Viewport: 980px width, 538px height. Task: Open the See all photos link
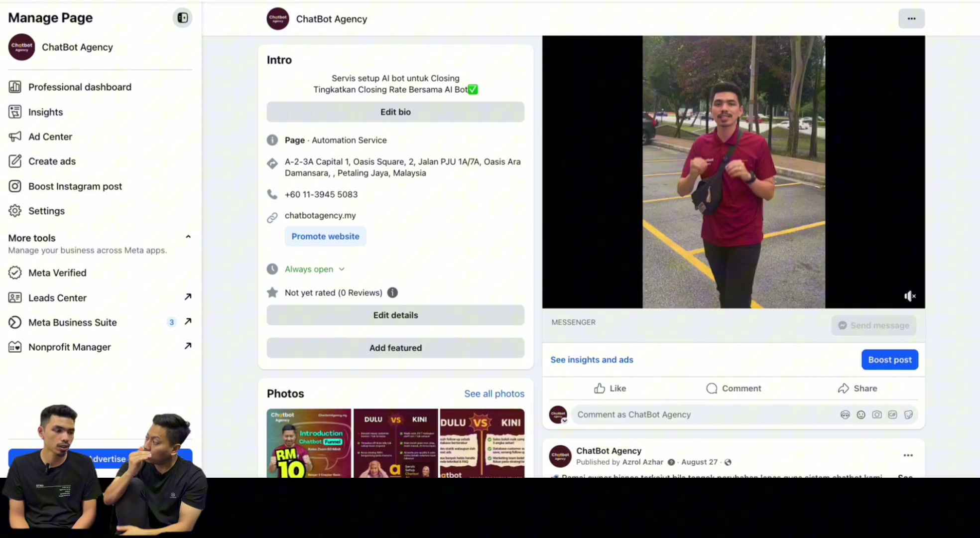click(494, 394)
